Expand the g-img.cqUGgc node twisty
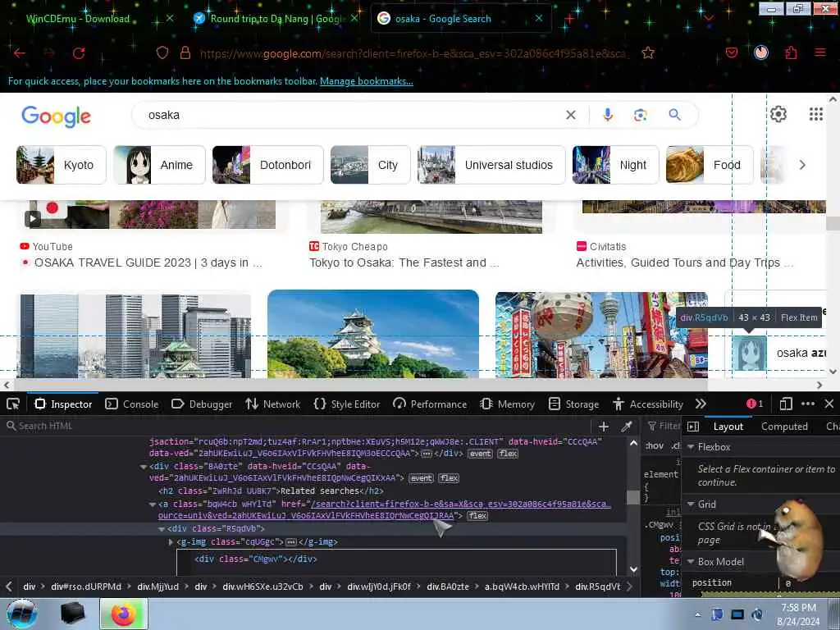Screen dimensions: 840x630 tap(171, 542)
